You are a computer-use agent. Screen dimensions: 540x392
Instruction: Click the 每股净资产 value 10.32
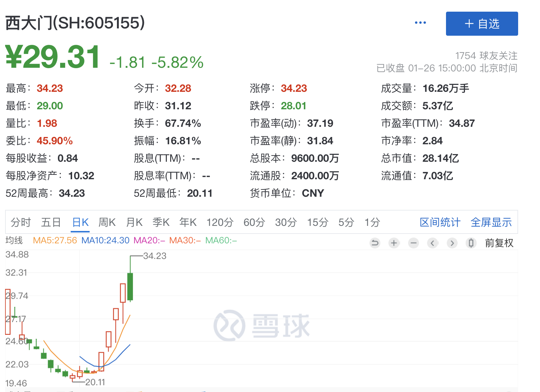81,176
